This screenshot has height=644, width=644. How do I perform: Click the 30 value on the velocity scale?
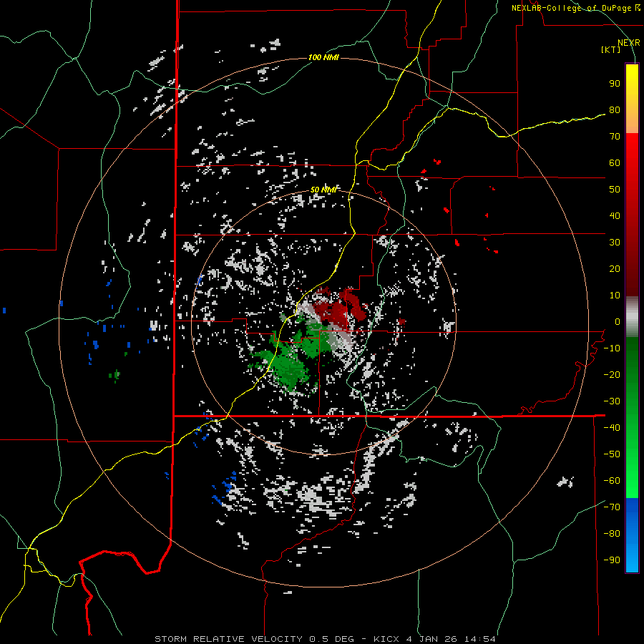pyautogui.click(x=615, y=243)
